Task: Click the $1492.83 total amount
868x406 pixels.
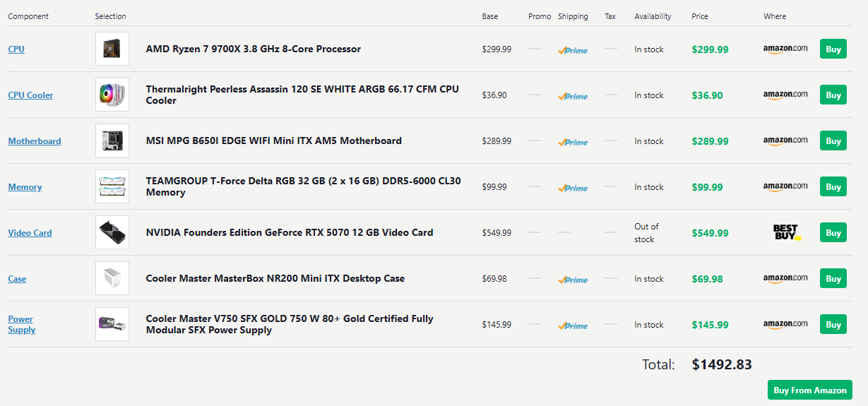Action: point(722,364)
